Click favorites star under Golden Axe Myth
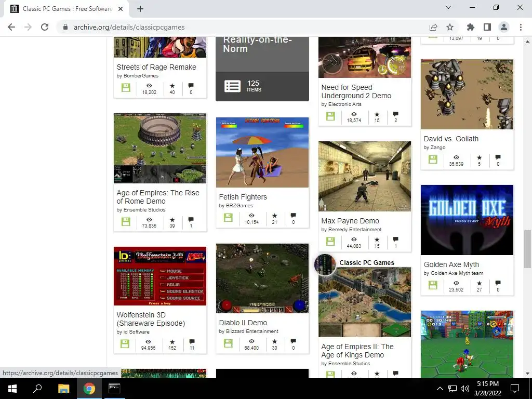This screenshot has height=399, width=532. pos(479,283)
